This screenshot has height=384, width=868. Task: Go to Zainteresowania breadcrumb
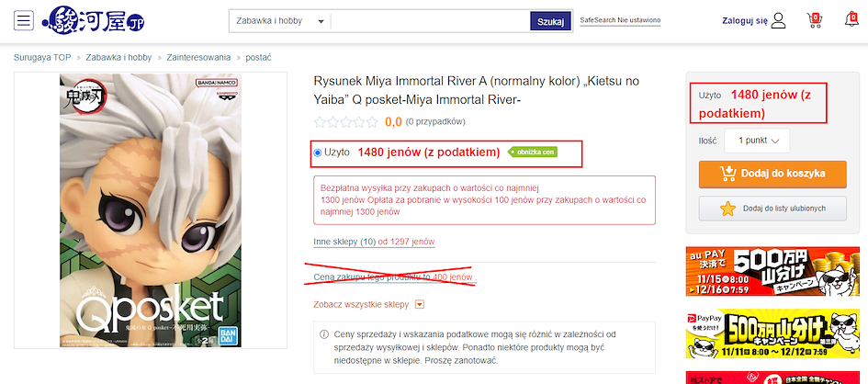198,57
